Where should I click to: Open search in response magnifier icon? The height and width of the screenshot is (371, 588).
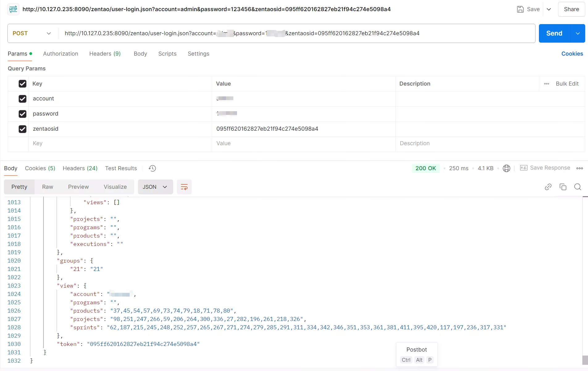578,187
